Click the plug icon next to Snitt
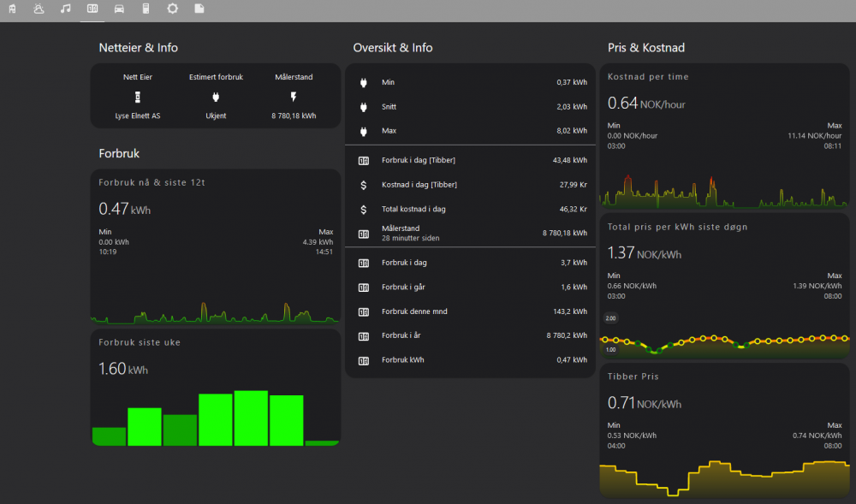Image resolution: width=856 pixels, height=504 pixels. (364, 107)
